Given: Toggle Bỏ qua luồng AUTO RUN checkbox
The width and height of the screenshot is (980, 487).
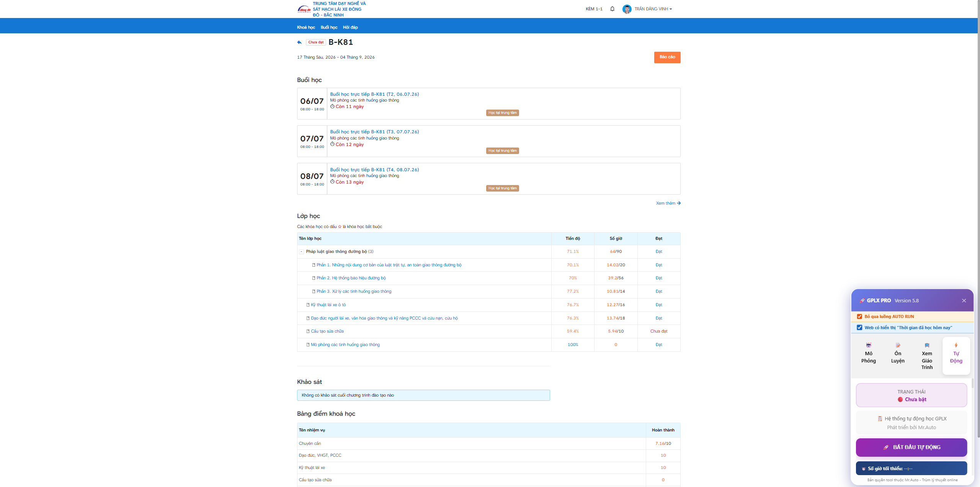Looking at the screenshot, I should [859, 316].
